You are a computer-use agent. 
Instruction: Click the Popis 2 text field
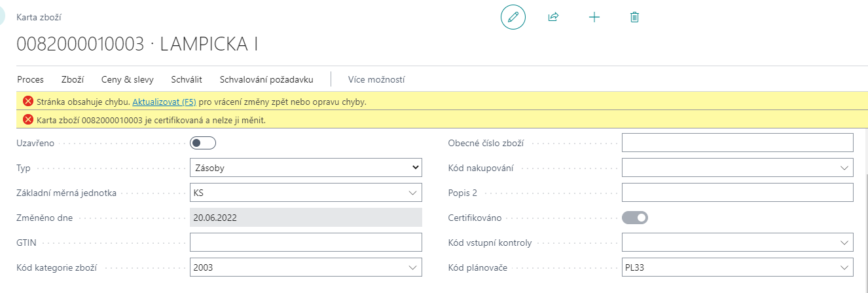[x=737, y=193]
